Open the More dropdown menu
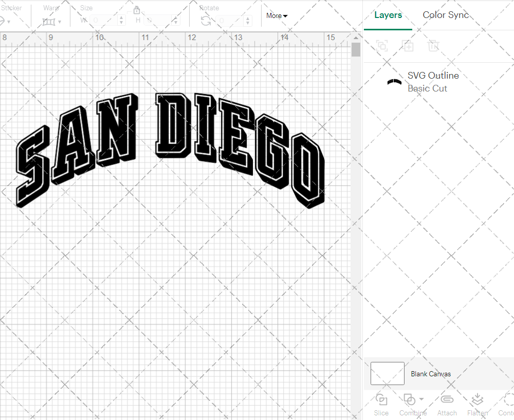Viewport: 514px width, 420px height. coord(277,16)
